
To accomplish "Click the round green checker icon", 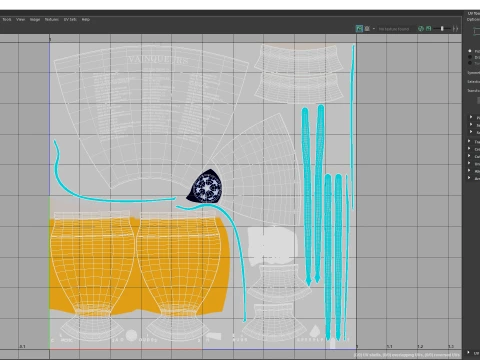I will [421, 29].
